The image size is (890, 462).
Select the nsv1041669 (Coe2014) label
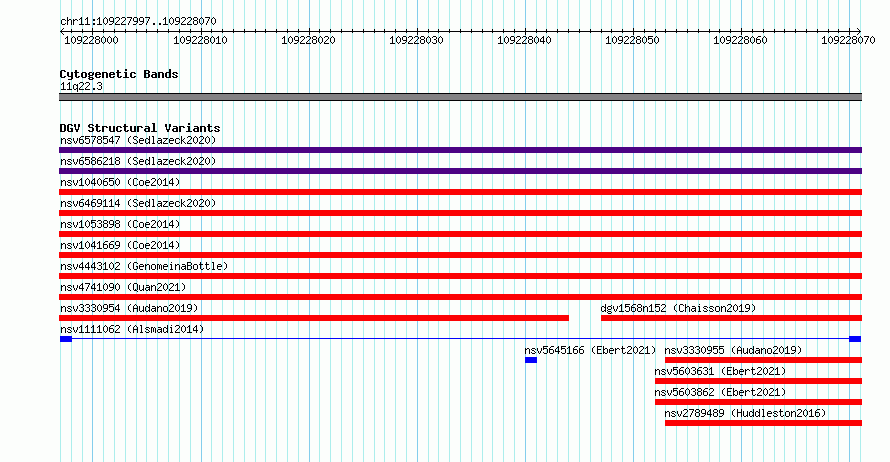(120, 245)
